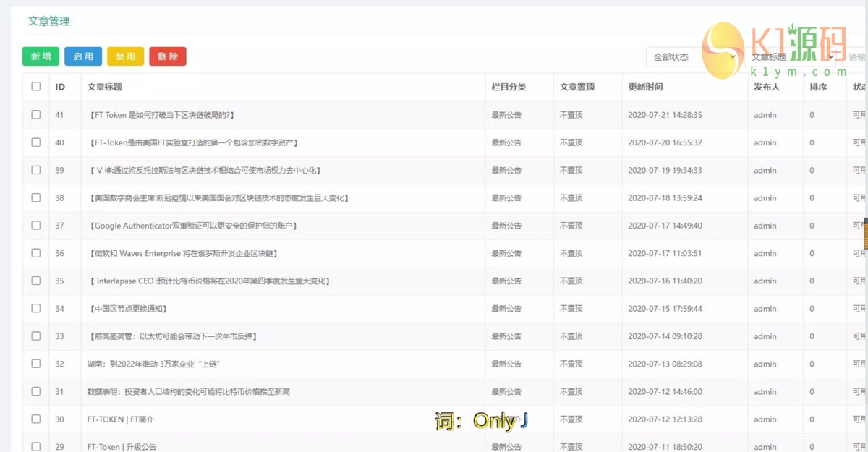868x452 pixels.
Task: Click the yellow 禁用 button
Action: click(x=125, y=56)
